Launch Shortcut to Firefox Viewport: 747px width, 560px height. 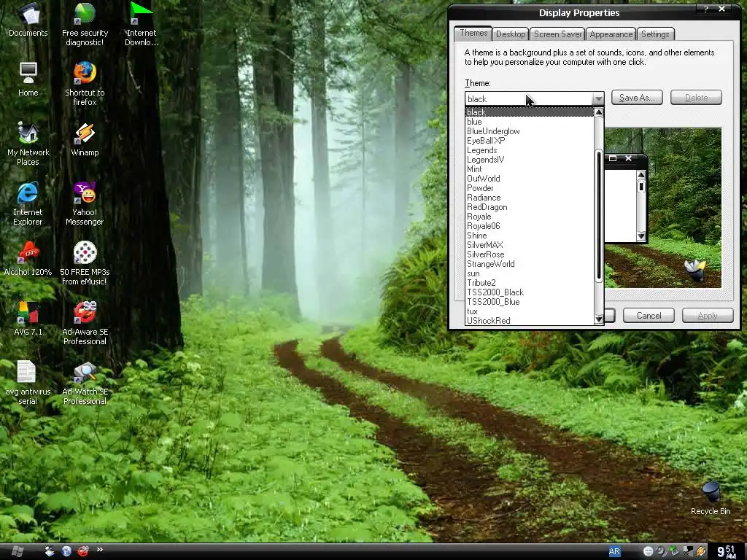tap(85, 84)
